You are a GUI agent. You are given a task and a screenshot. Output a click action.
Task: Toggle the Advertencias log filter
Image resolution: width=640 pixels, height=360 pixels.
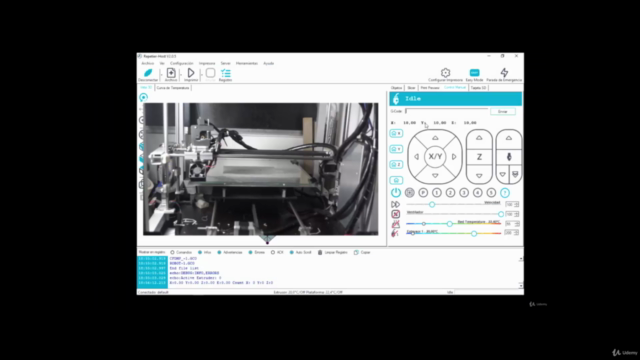coord(230,252)
